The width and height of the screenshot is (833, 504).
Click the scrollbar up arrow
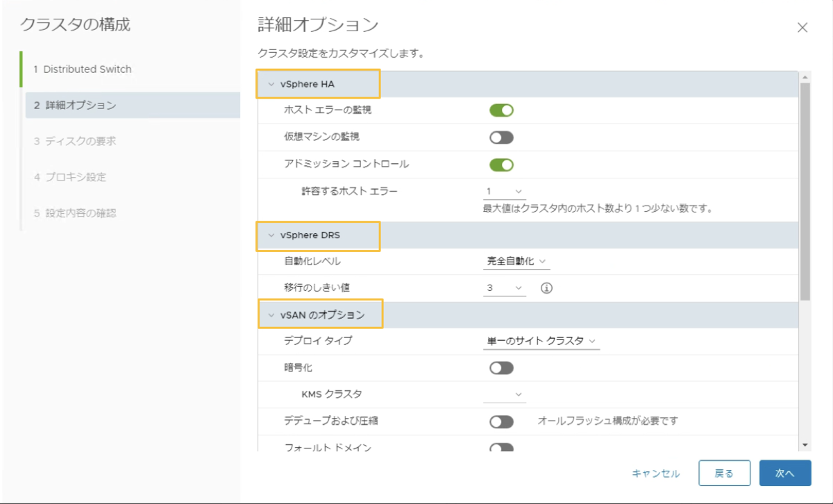click(x=805, y=77)
